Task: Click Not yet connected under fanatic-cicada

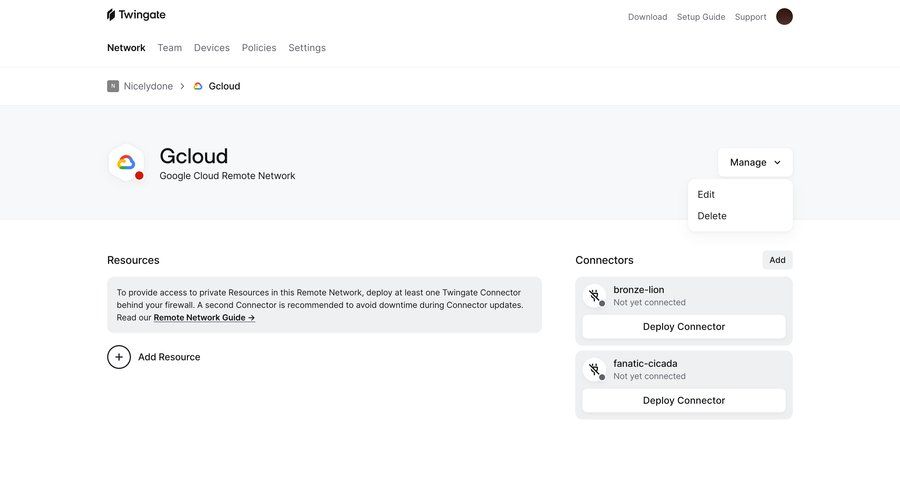Action: [649, 376]
